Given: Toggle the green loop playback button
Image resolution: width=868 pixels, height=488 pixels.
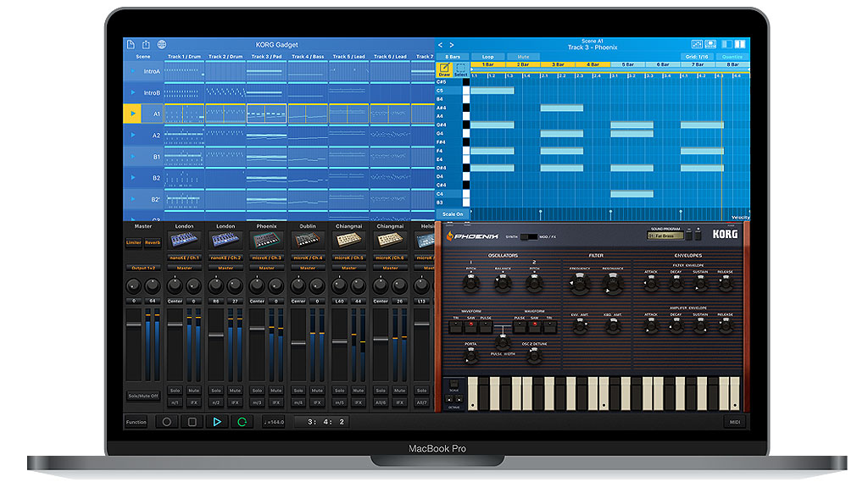Looking at the screenshot, I should (242, 422).
